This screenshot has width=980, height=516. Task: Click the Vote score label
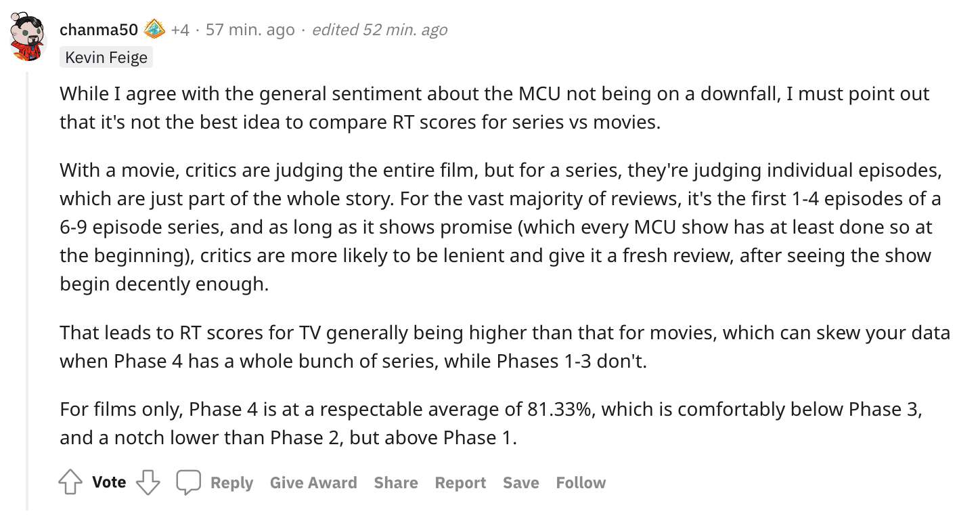[109, 483]
